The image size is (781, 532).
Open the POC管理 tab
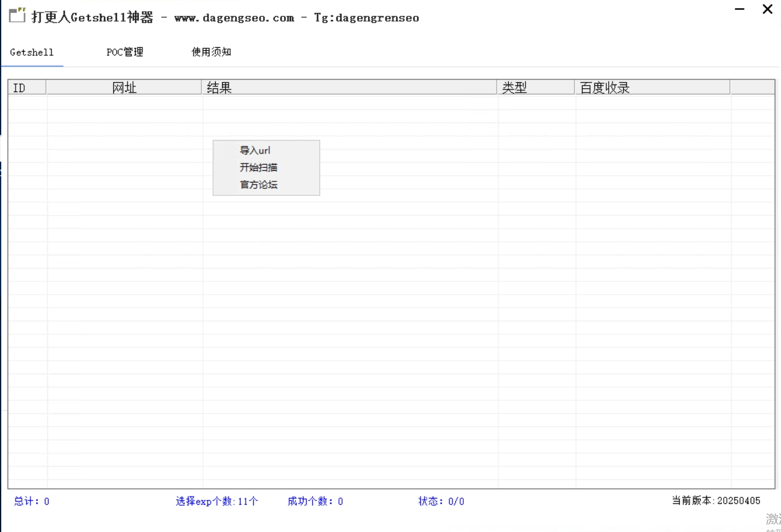pyautogui.click(x=125, y=52)
